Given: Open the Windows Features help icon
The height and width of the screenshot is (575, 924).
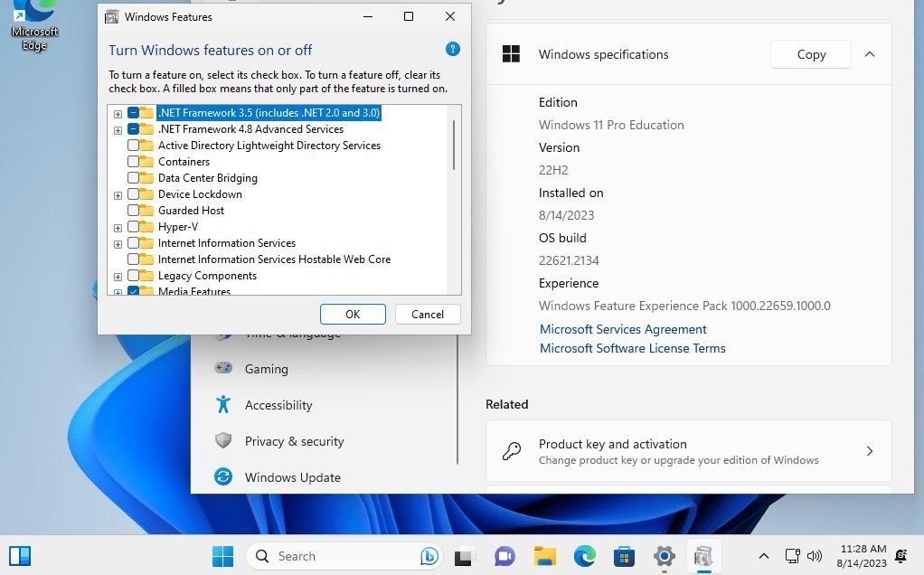Looking at the screenshot, I should pos(453,49).
